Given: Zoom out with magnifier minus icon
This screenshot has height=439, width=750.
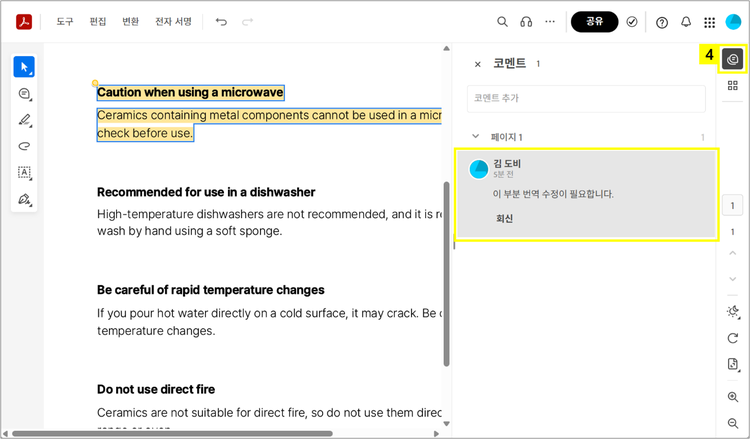Looking at the screenshot, I should (732, 423).
